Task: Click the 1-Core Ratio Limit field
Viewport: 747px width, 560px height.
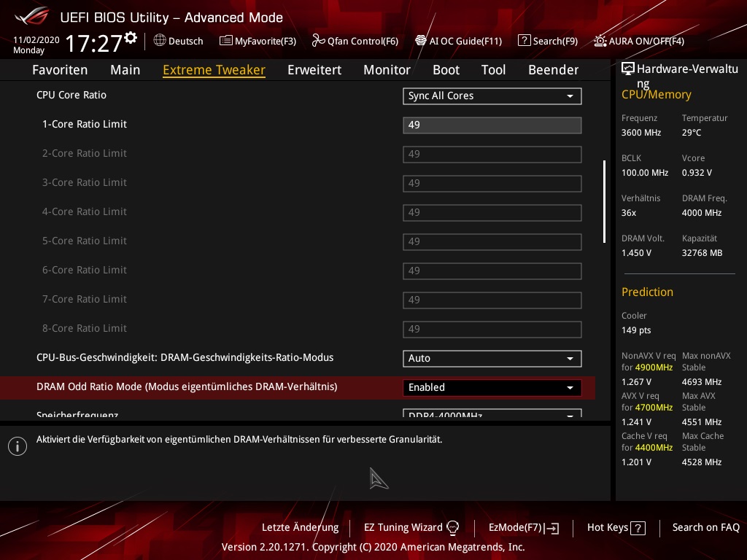Action: [x=492, y=125]
